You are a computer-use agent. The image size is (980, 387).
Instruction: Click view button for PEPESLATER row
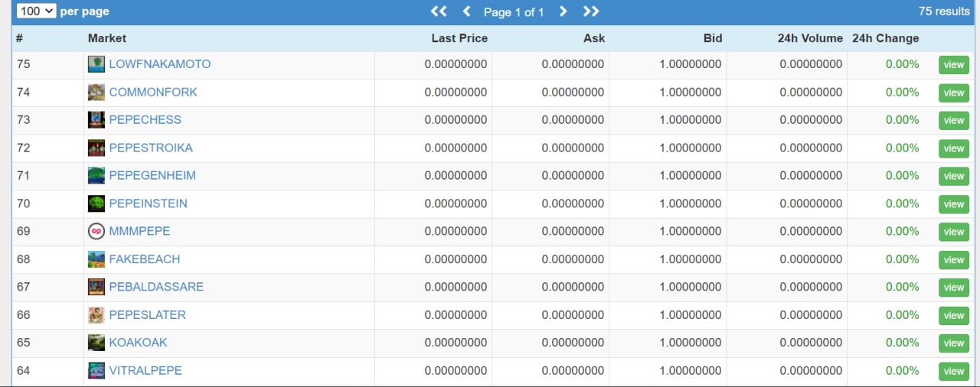pyautogui.click(x=954, y=315)
